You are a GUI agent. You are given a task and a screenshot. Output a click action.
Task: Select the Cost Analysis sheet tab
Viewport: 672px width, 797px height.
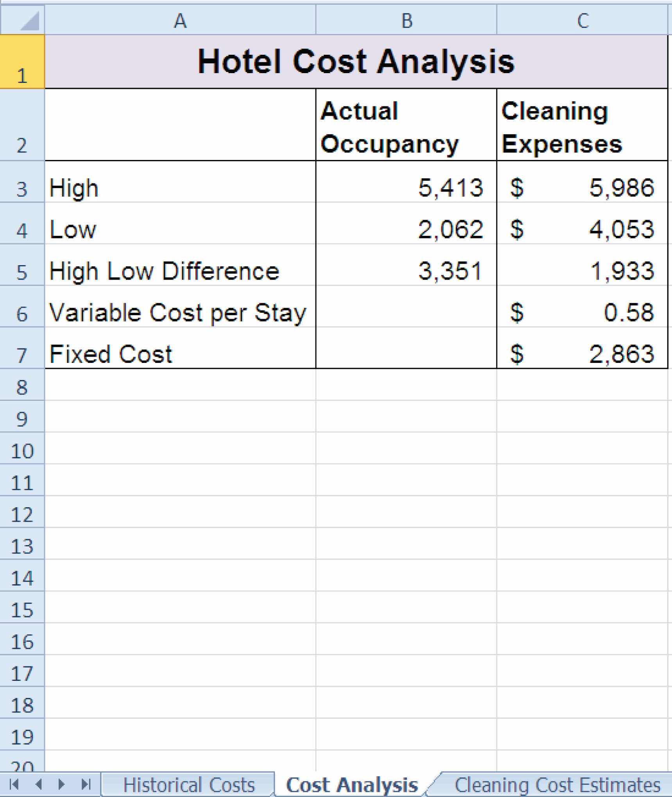(352, 784)
